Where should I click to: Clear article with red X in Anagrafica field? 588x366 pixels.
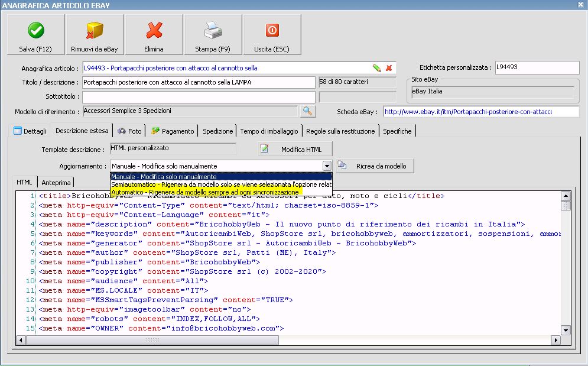(389, 68)
